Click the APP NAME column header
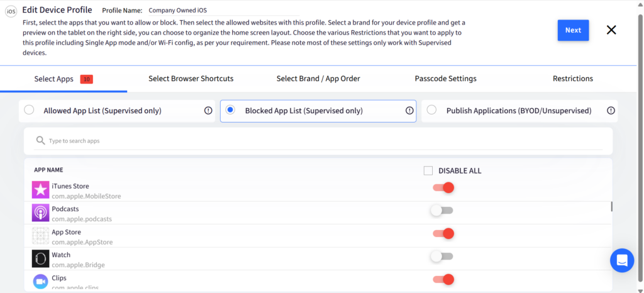This screenshot has width=644, height=293. (x=48, y=170)
